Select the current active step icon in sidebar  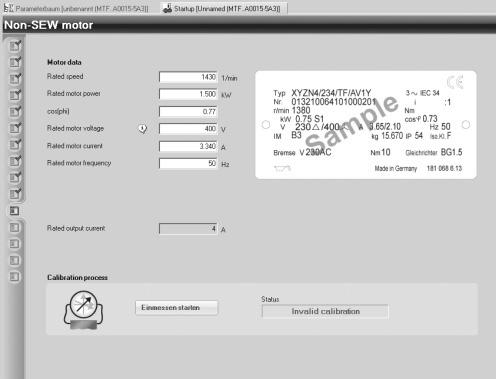pyautogui.click(x=14, y=211)
